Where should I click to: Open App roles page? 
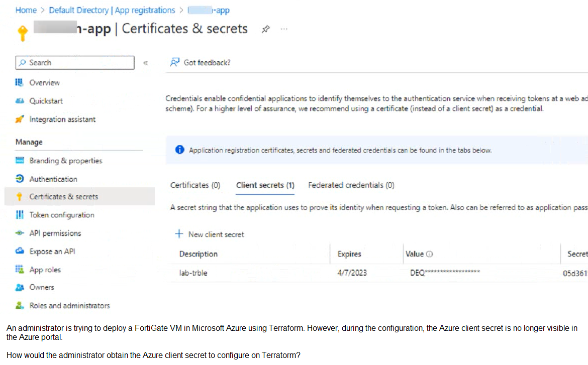tap(45, 270)
